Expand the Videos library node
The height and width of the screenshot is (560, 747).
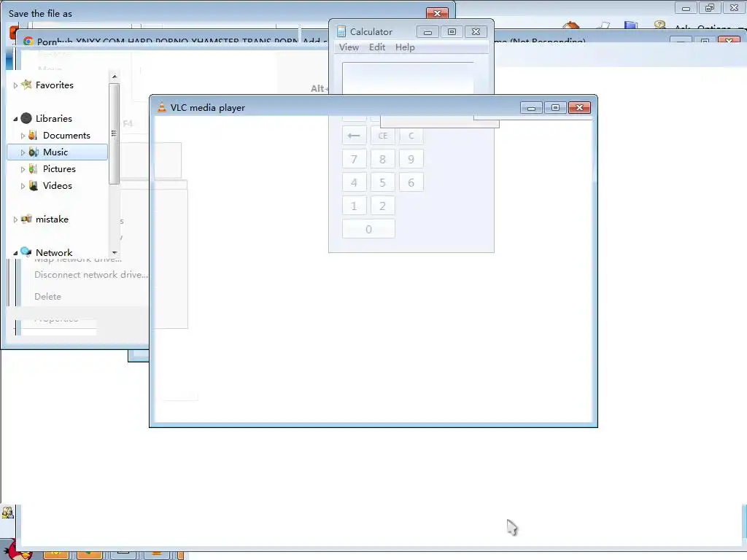pos(23,186)
